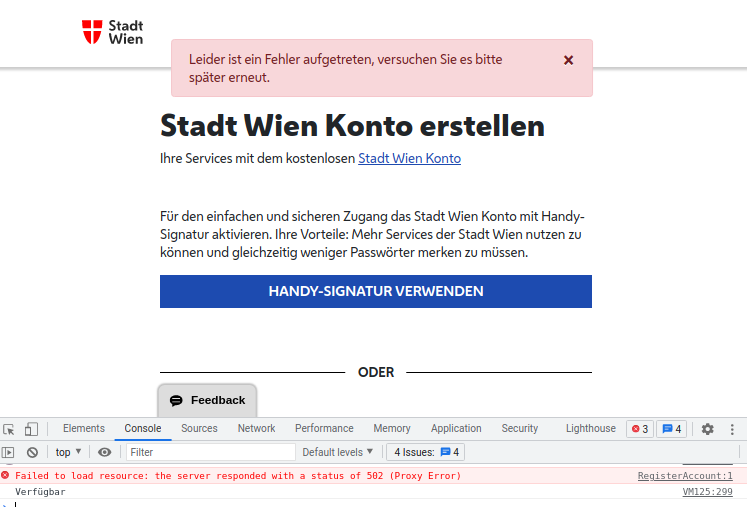Switch to the Elements tab
The height and width of the screenshot is (507, 747).
click(84, 428)
